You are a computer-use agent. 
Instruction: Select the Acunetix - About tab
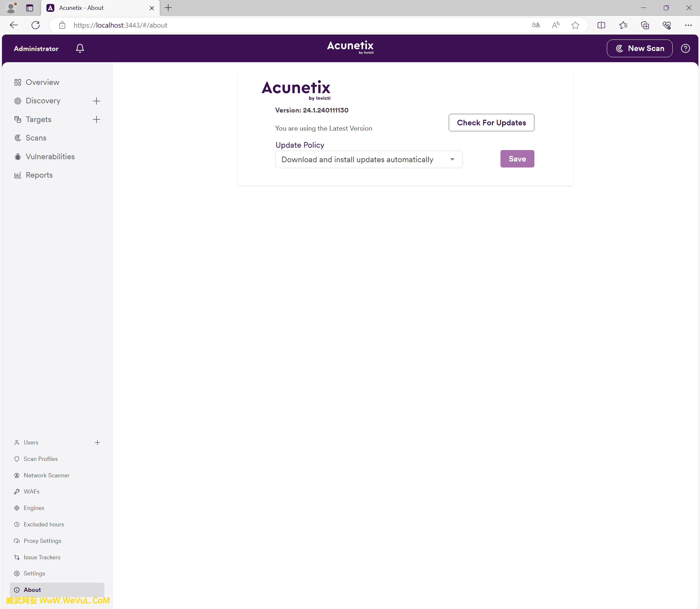point(100,8)
